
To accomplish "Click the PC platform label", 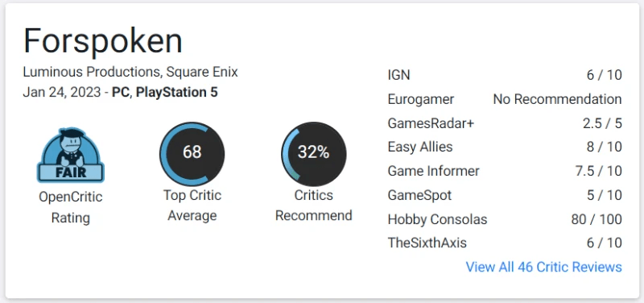I will click(x=120, y=92).
